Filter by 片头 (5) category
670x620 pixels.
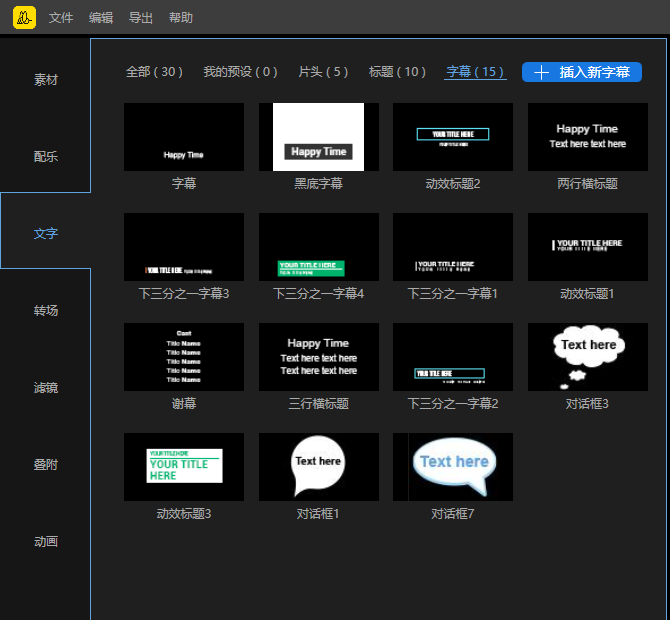click(x=323, y=72)
